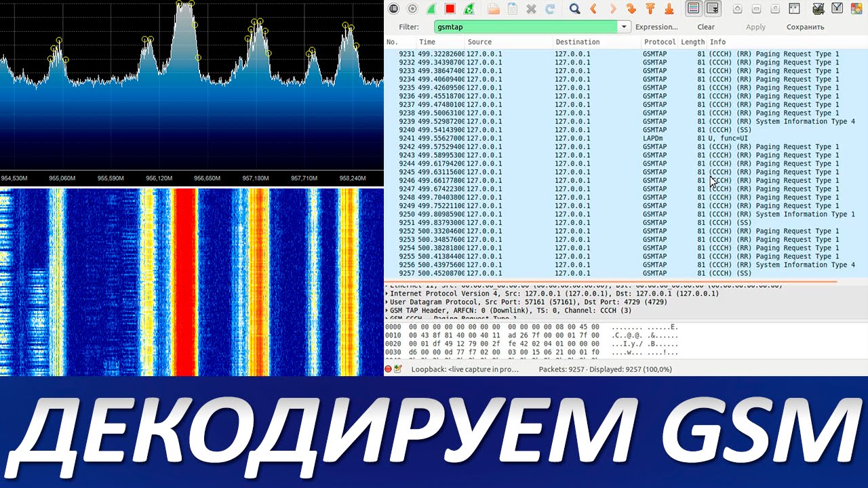Sort packets by Time column header
Viewport: 868px width, 488px height.
pos(441,42)
